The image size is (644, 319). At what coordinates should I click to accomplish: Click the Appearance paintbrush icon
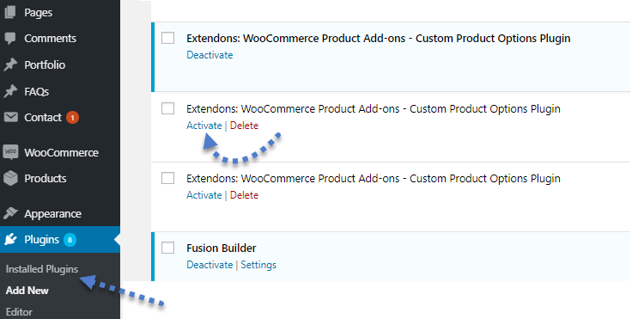tap(10, 213)
